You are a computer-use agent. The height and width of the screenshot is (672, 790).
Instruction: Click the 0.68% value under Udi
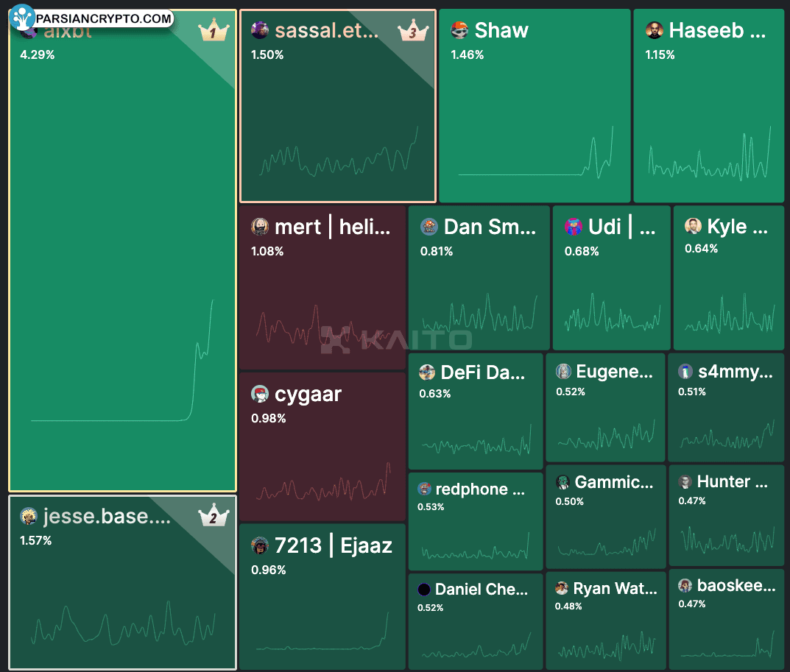tap(582, 252)
